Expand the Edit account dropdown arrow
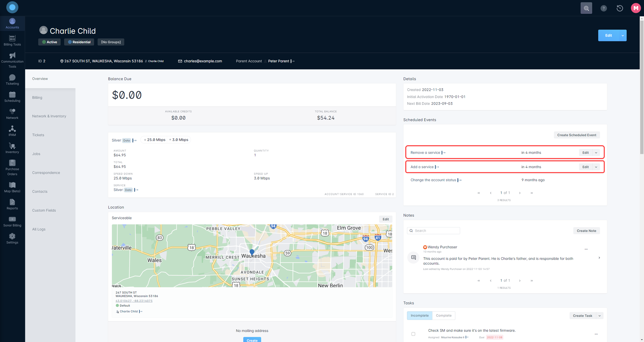 (623, 36)
